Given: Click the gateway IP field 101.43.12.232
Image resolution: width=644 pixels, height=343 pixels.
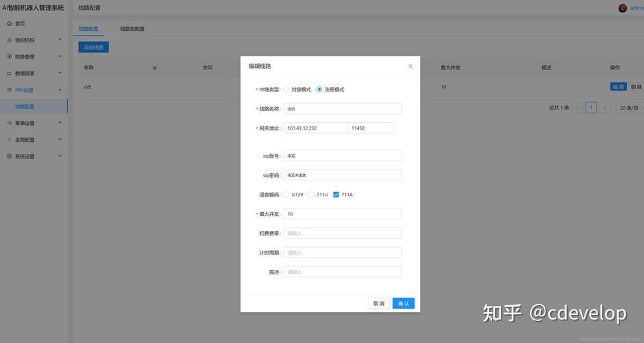Looking at the screenshot, I should 315,128.
